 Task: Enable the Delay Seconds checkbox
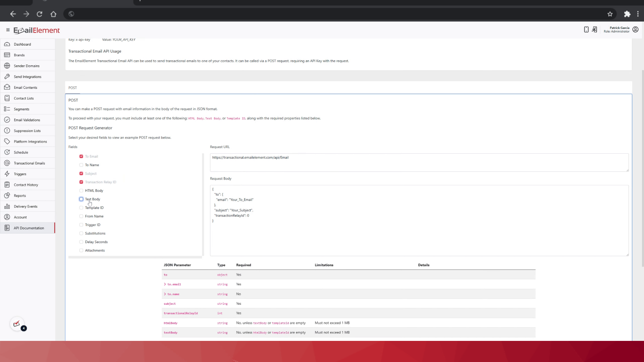tap(81, 242)
